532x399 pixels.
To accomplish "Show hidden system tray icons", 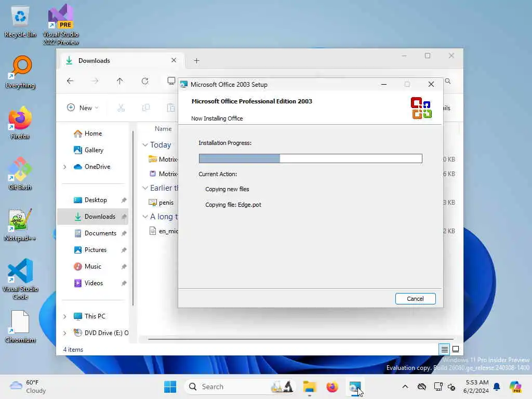I will click(x=405, y=387).
